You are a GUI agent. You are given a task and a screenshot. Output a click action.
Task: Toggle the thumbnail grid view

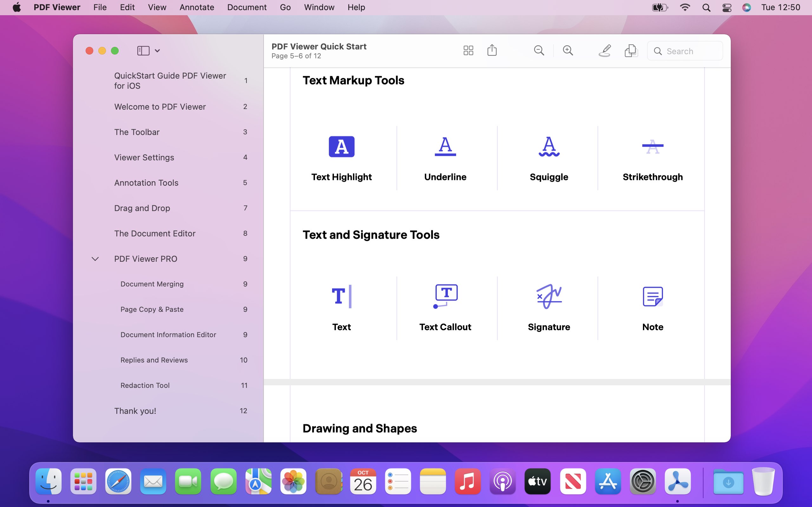468,51
